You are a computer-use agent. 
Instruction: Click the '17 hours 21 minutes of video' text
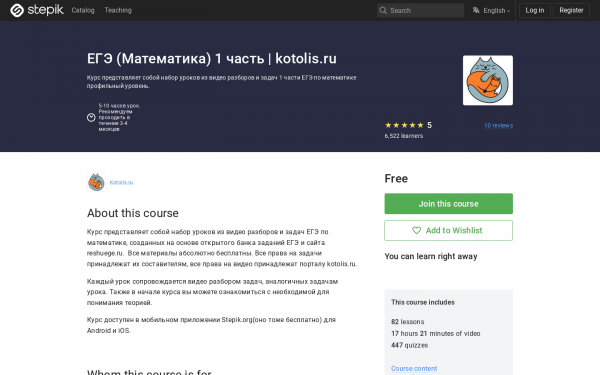tap(435, 334)
